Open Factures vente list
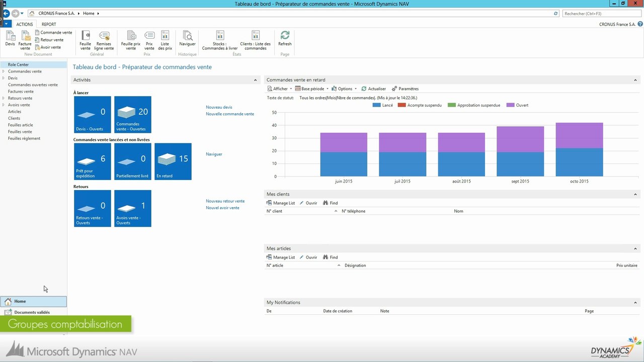This screenshot has height=362, width=644. [21, 92]
